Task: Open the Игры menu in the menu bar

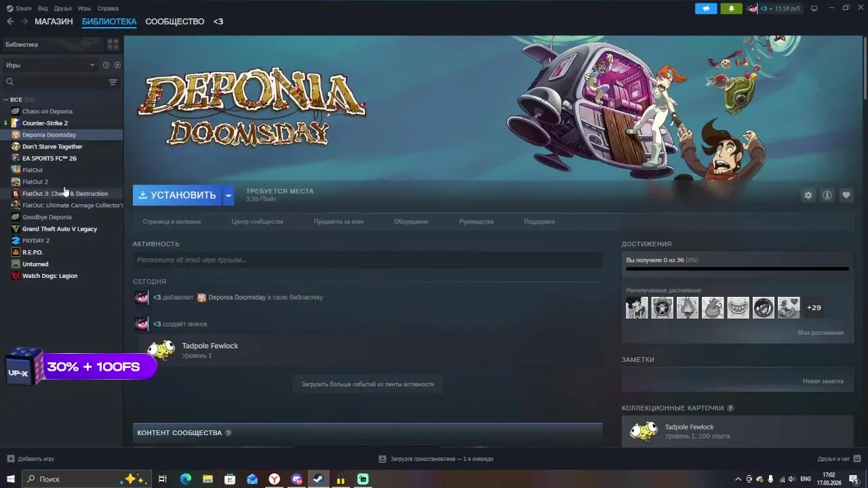Action: 84,9
